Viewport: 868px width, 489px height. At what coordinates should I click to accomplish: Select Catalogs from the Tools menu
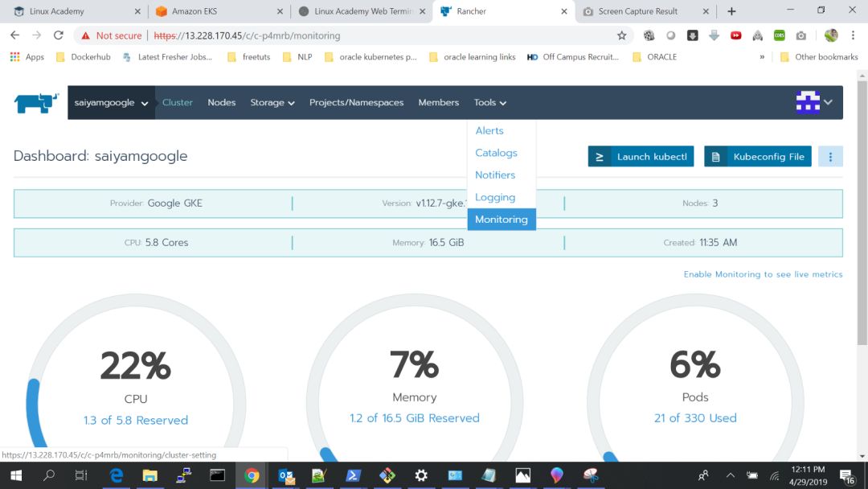496,153
